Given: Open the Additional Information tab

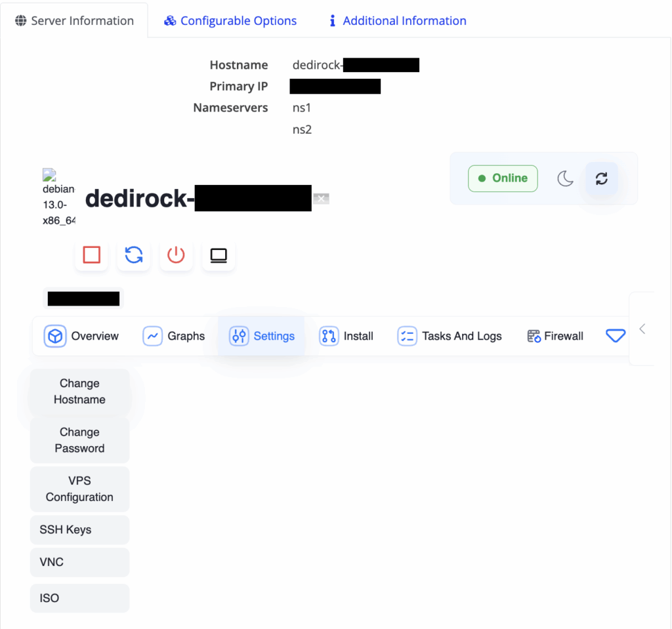Looking at the screenshot, I should tap(396, 20).
